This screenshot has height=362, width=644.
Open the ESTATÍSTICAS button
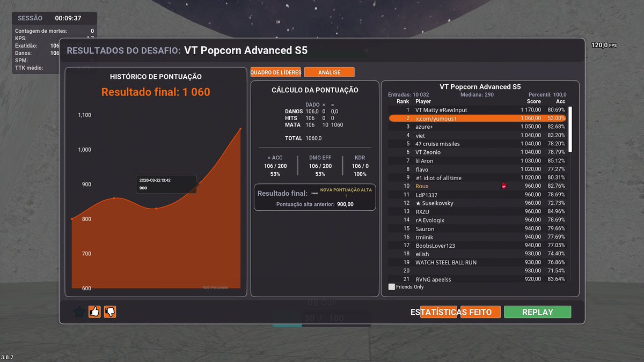coord(439,312)
